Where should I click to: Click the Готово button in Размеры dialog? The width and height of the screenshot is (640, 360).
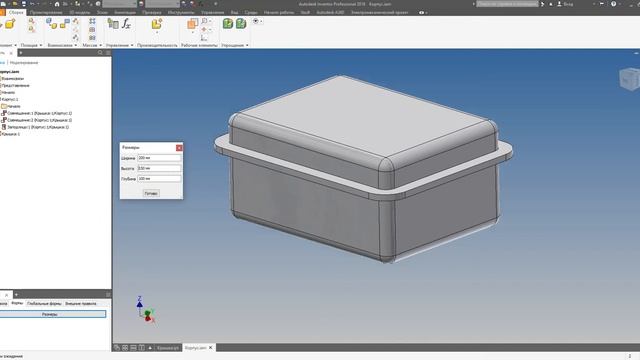tap(151, 193)
